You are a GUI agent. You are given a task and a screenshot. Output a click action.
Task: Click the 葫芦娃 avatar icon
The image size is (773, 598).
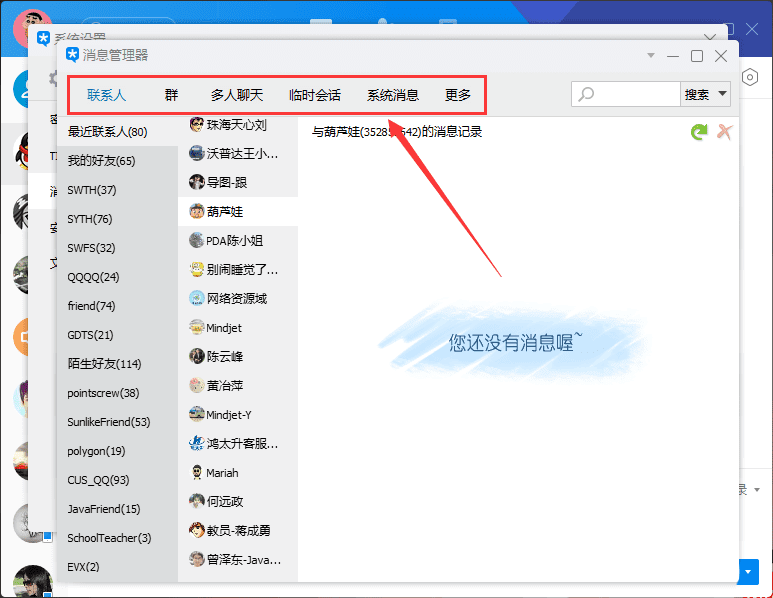pos(197,211)
